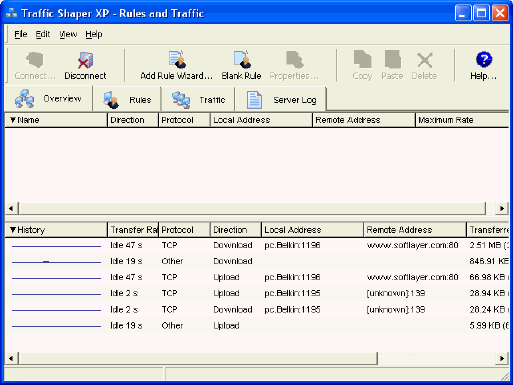This screenshot has width=513, height=385.
Task: Click left arrow of rules scrollbar
Action: click(x=11, y=208)
